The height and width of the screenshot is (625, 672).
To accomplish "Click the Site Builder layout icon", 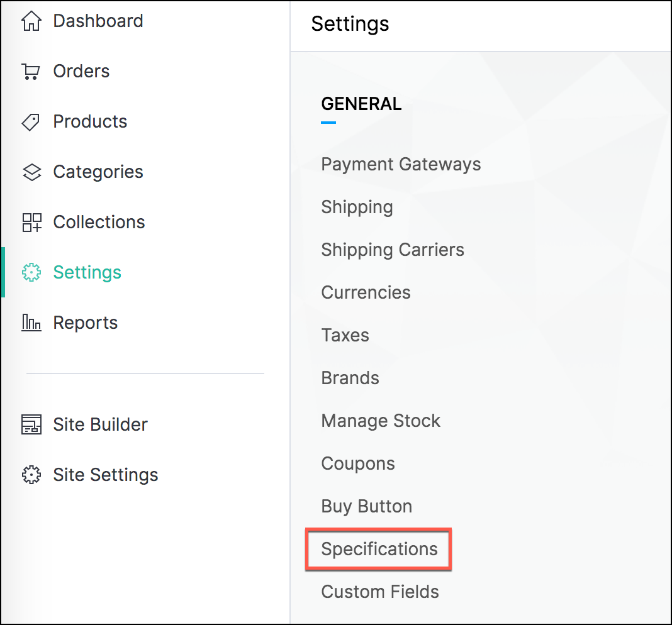I will coord(31,424).
